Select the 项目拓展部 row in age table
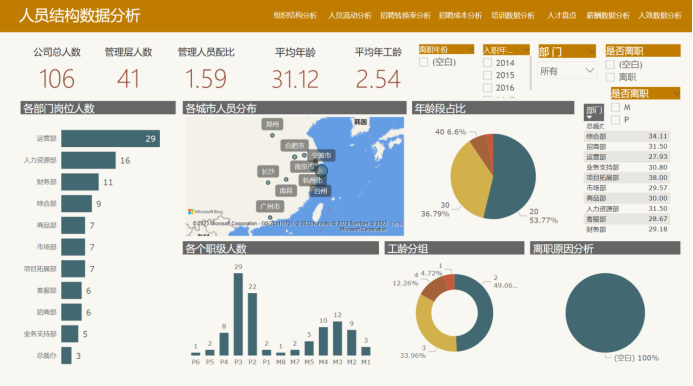This screenshot has height=386, width=693. 627,177
